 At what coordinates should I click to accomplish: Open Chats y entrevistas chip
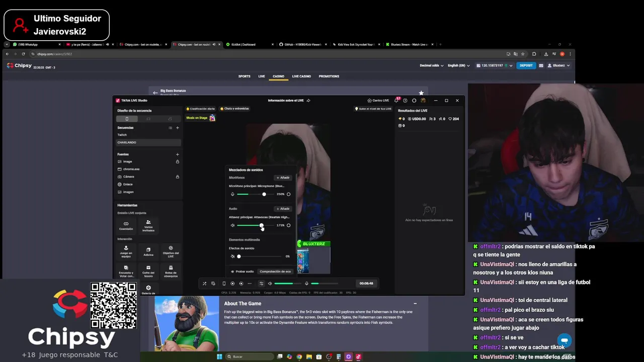(x=234, y=109)
